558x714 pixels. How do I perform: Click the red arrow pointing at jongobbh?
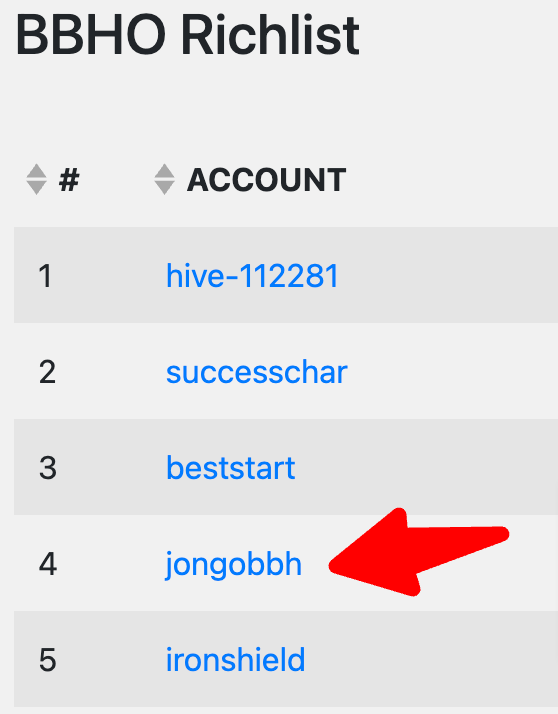(x=418, y=552)
